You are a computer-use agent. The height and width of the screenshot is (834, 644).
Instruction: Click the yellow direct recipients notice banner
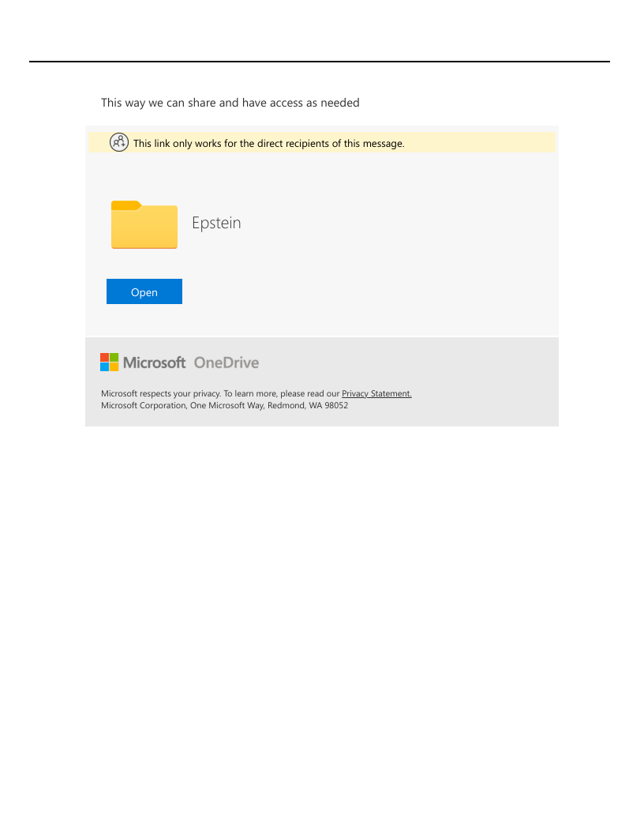pos(322,142)
